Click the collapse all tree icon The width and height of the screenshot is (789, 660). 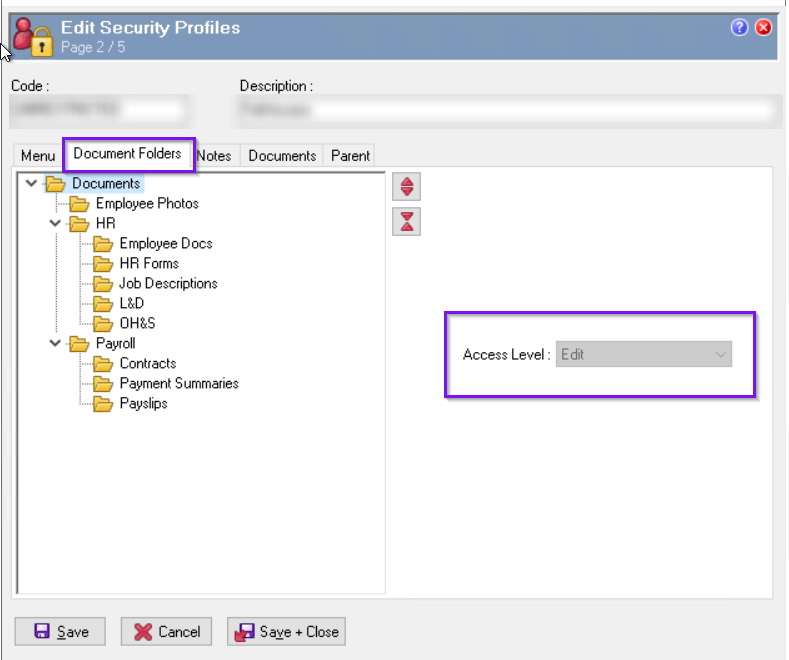pos(407,221)
